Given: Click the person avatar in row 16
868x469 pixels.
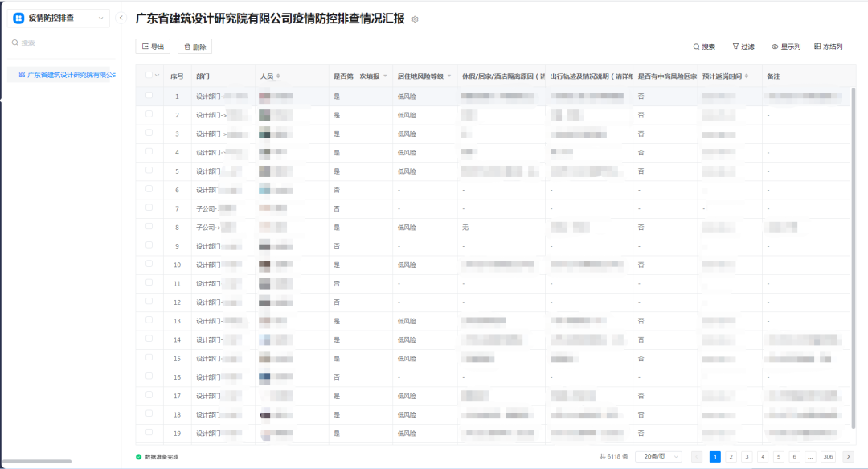Looking at the screenshot, I should [264, 377].
